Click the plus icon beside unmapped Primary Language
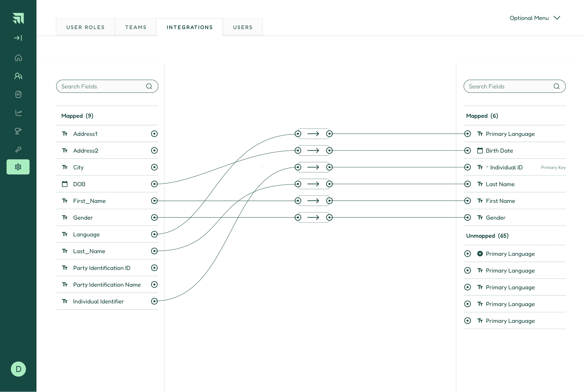The height and width of the screenshot is (392, 584). coord(480,254)
